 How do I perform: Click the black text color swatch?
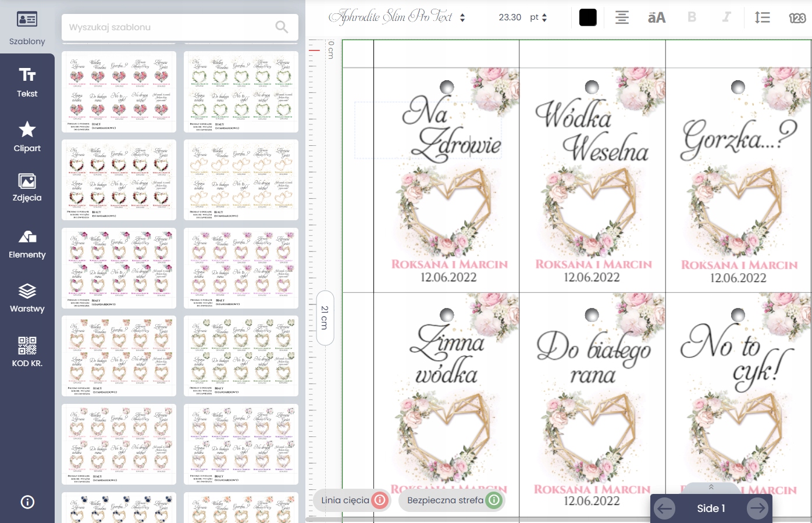pos(587,17)
